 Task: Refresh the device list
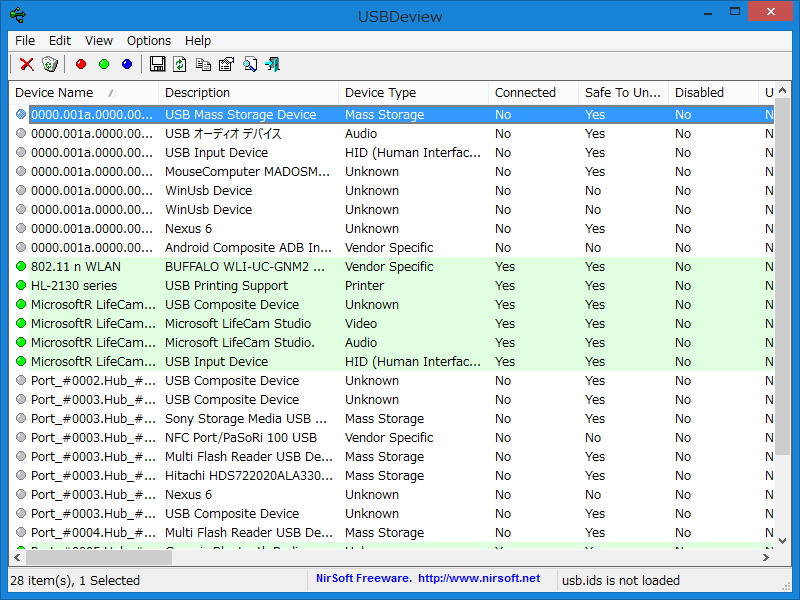pos(180,64)
